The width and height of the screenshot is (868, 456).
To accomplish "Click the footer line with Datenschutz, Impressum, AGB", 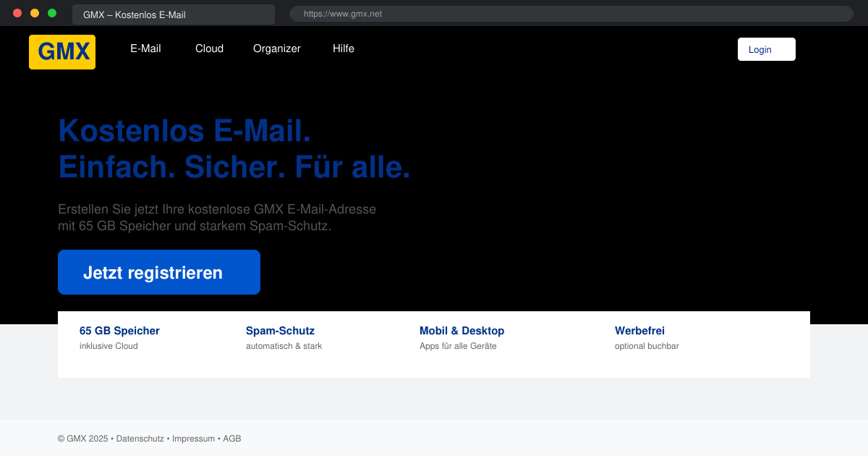I will click(150, 439).
